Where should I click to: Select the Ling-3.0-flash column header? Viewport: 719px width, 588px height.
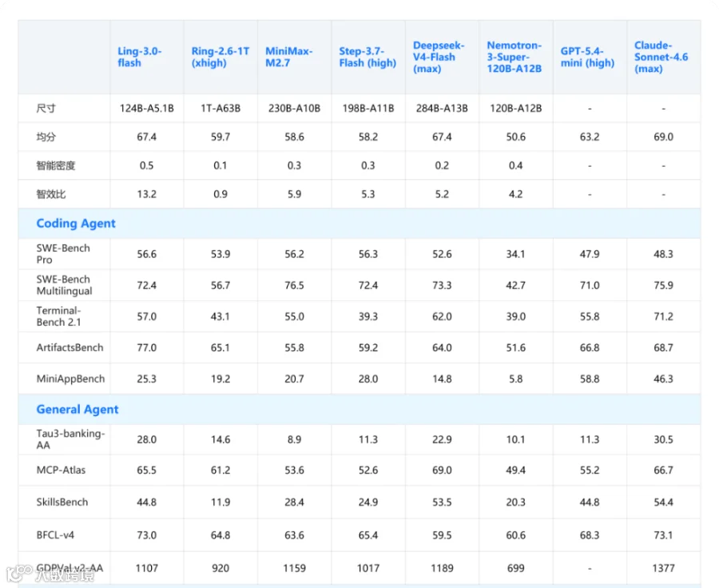(139, 57)
